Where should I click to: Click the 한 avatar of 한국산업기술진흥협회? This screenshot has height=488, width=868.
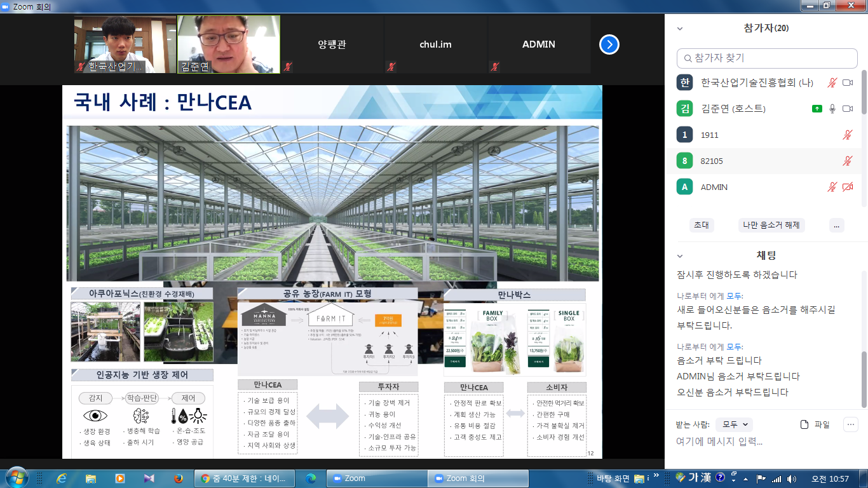684,83
